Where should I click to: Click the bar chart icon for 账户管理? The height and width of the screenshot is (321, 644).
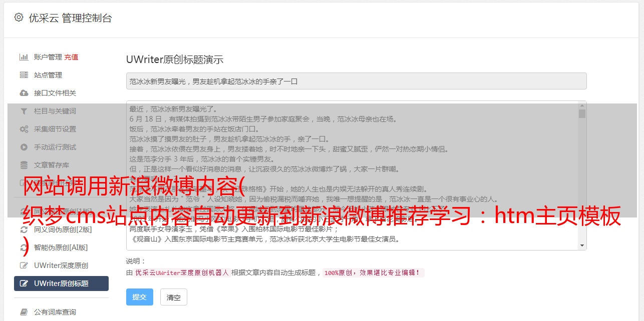(24, 57)
